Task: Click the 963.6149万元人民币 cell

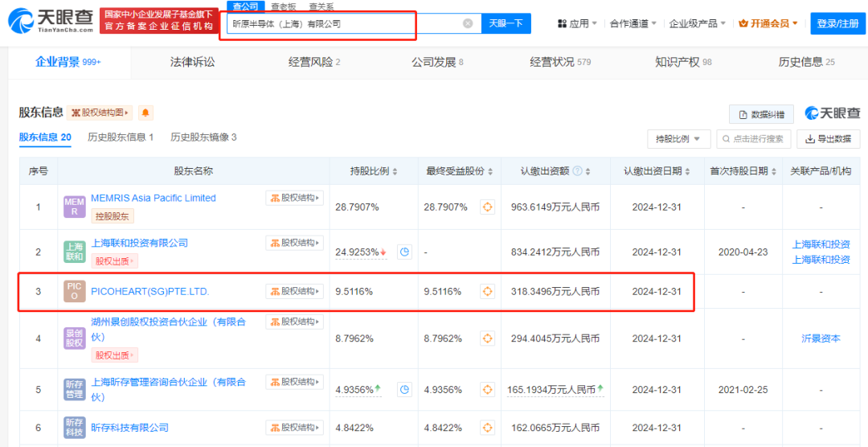Action: [x=555, y=207]
